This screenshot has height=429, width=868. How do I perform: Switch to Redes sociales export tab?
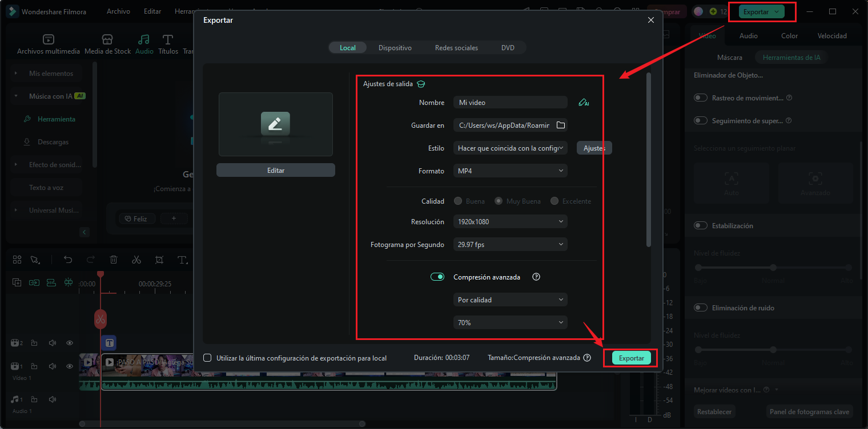pos(456,48)
